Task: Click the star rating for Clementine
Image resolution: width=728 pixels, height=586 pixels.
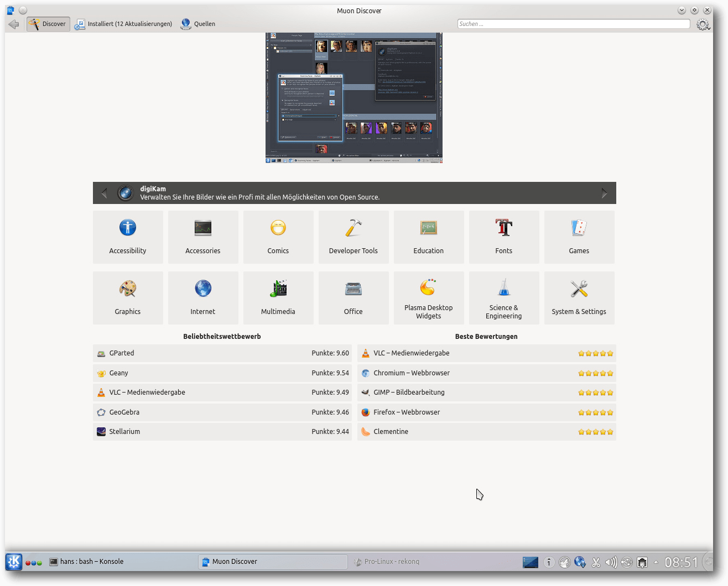Action: pyautogui.click(x=596, y=432)
